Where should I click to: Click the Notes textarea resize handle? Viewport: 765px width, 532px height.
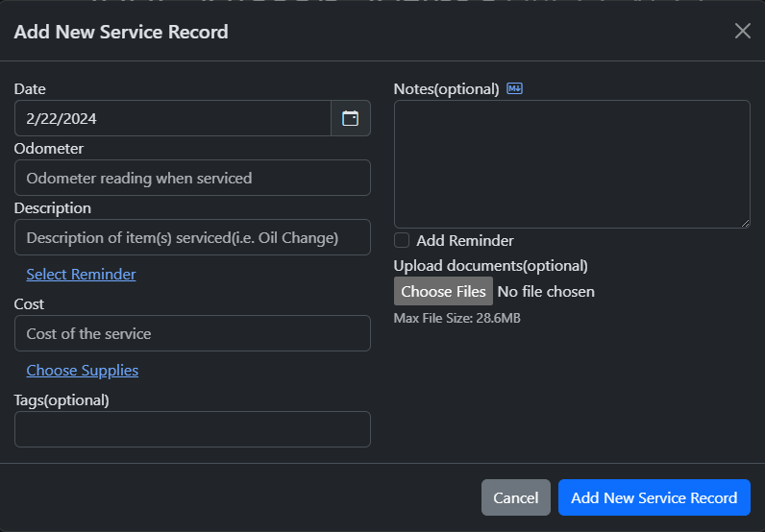[x=745, y=223]
